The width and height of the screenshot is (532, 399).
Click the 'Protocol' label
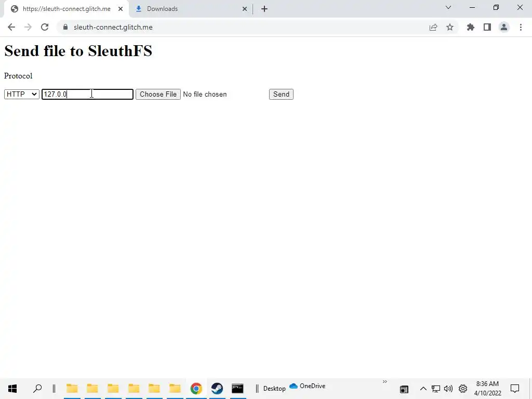(x=18, y=76)
